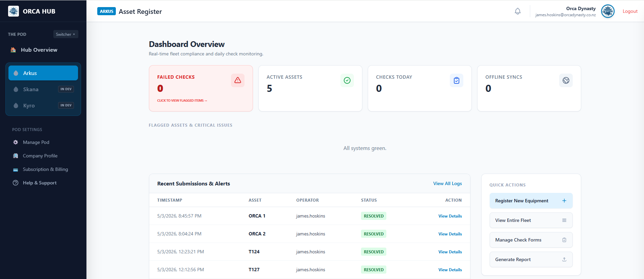
Task: Click the TIMESTAMP column header
Action: [170, 200]
